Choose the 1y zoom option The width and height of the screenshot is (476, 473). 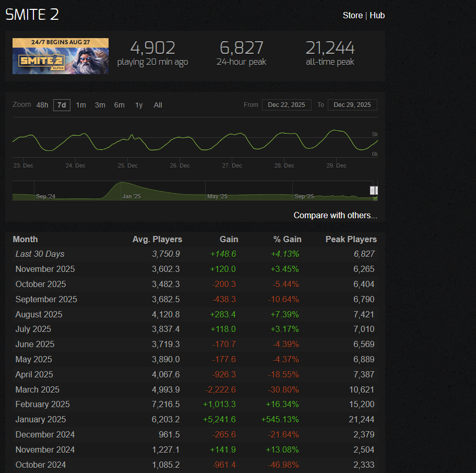tap(139, 105)
